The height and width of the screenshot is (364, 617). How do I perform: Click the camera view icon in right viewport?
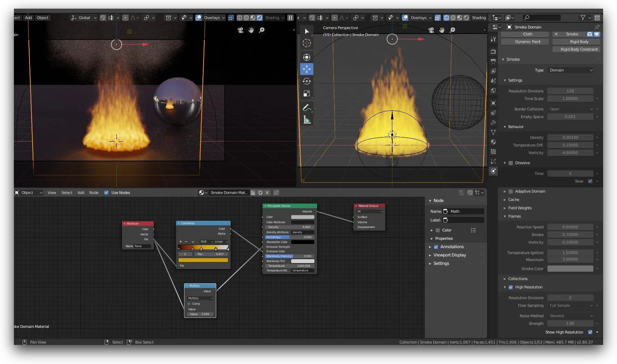point(431,30)
